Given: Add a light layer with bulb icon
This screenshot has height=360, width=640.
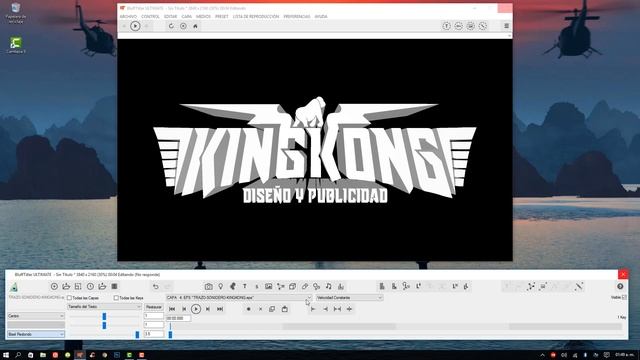Looking at the screenshot, I should pyautogui.click(x=220, y=287).
